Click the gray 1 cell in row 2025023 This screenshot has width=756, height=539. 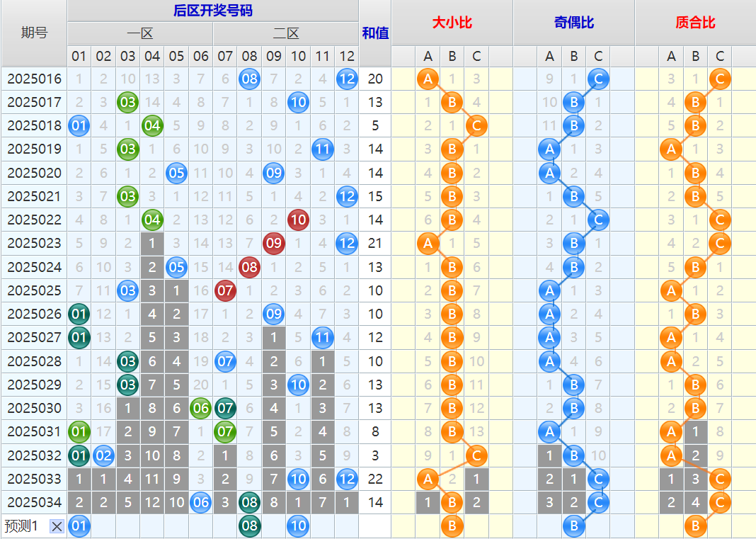(x=152, y=243)
